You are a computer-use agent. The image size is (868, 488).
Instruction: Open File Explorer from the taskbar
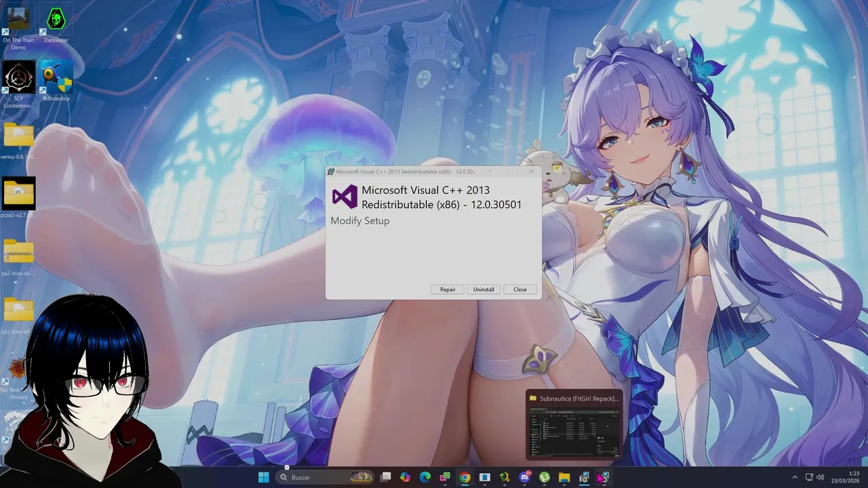click(564, 477)
